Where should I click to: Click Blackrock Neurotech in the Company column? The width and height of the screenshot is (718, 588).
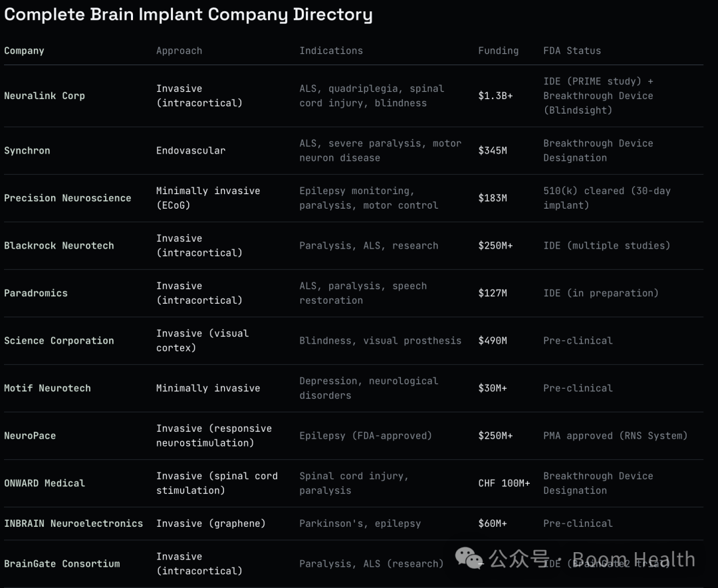click(59, 246)
